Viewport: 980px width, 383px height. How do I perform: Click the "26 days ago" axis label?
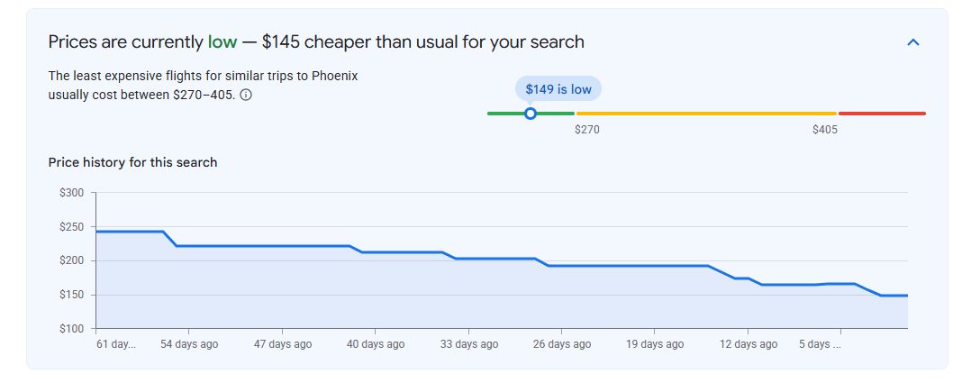[x=562, y=344]
